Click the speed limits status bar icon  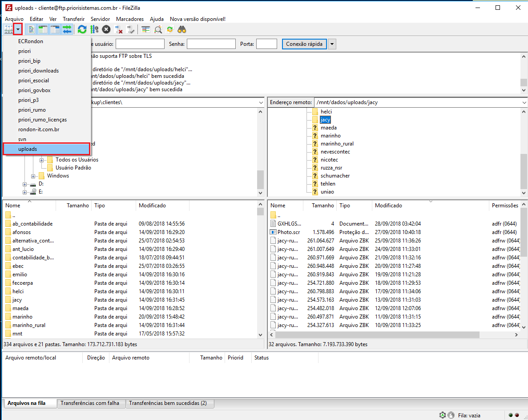click(x=451, y=415)
